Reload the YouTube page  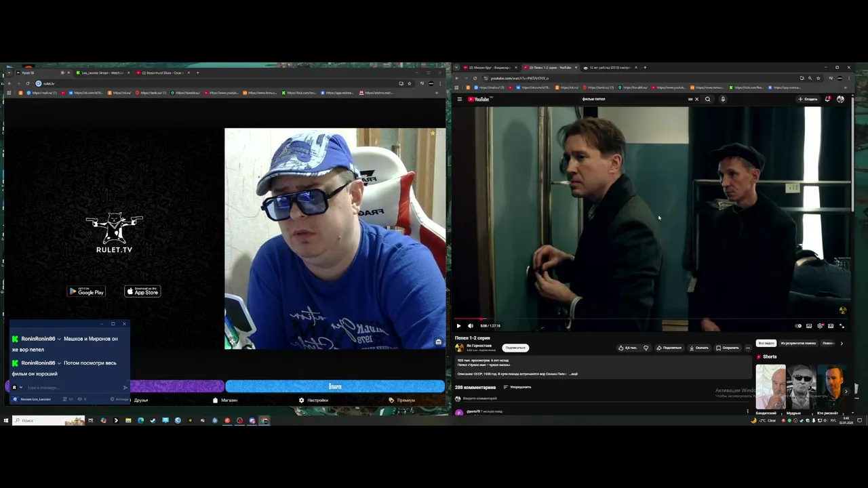pos(475,78)
